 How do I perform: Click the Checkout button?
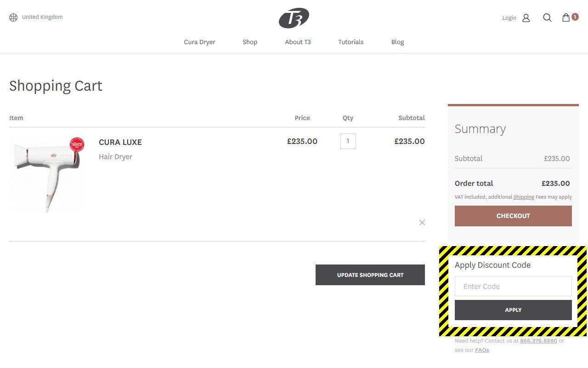[x=513, y=216]
